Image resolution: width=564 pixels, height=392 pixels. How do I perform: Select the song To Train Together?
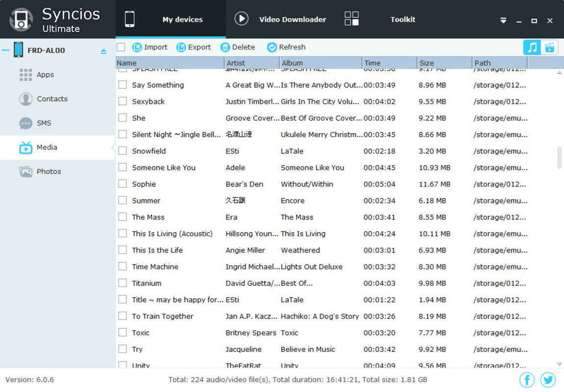pos(163,317)
